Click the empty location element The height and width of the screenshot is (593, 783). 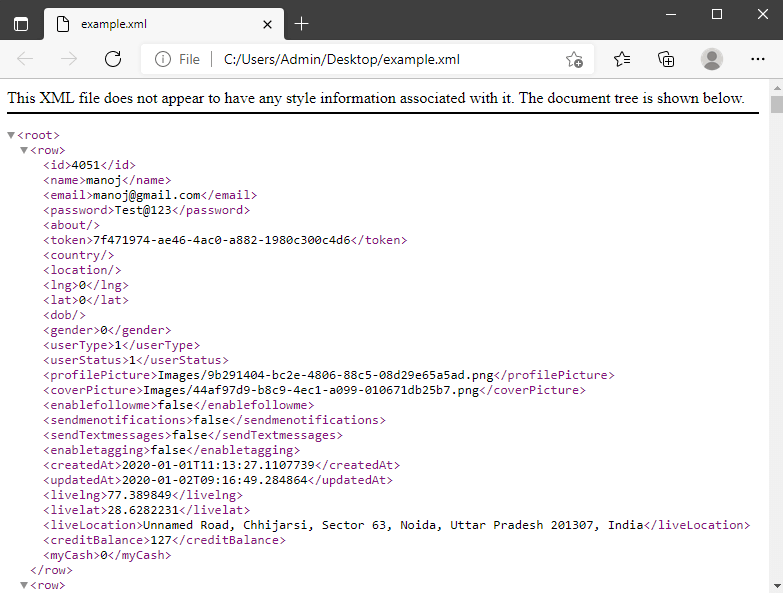click(82, 270)
